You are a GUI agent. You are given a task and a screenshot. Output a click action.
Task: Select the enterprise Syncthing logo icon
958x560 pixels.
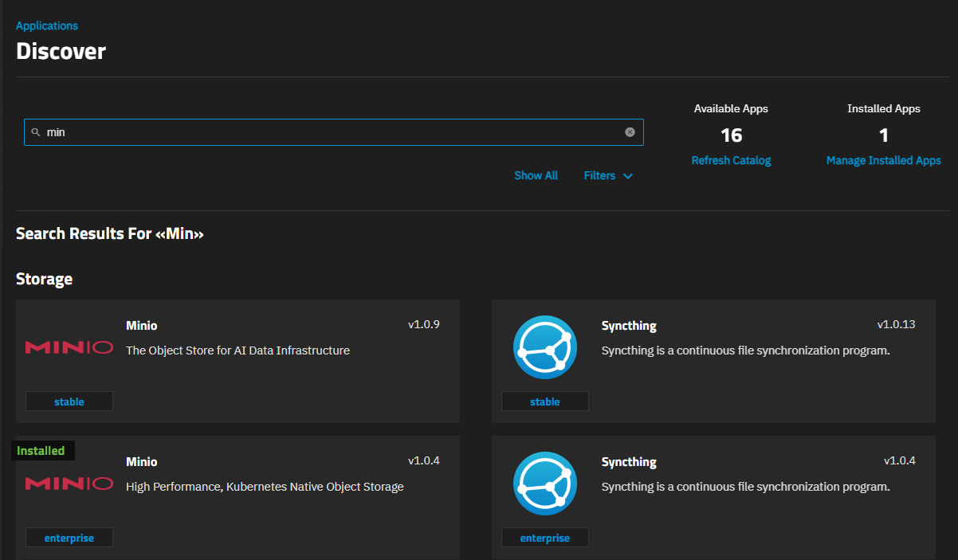click(x=545, y=484)
